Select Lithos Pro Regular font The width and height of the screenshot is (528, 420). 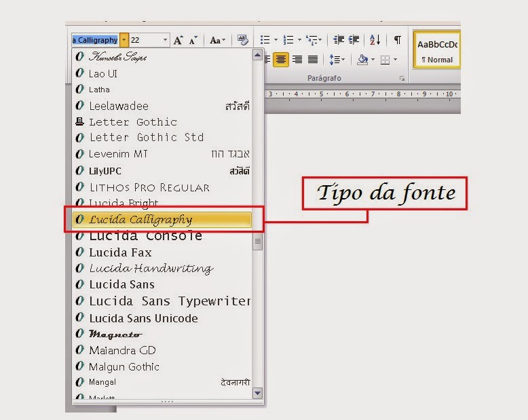point(162,187)
